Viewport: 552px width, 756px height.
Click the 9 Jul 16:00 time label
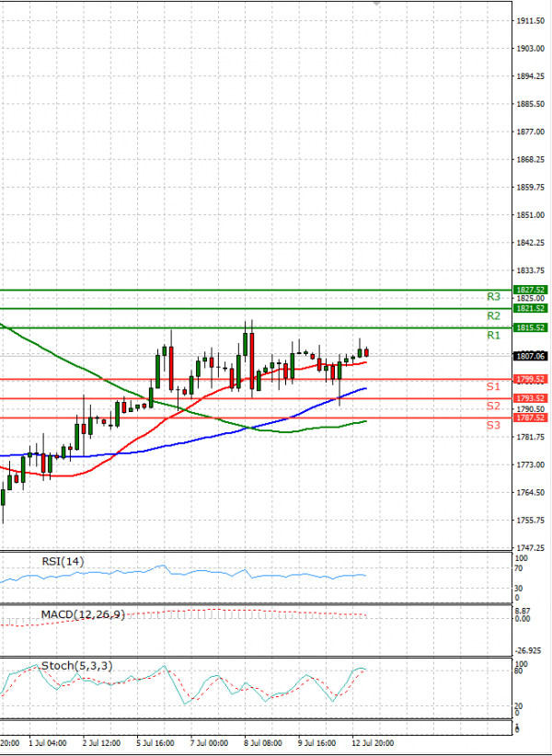(317, 743)
